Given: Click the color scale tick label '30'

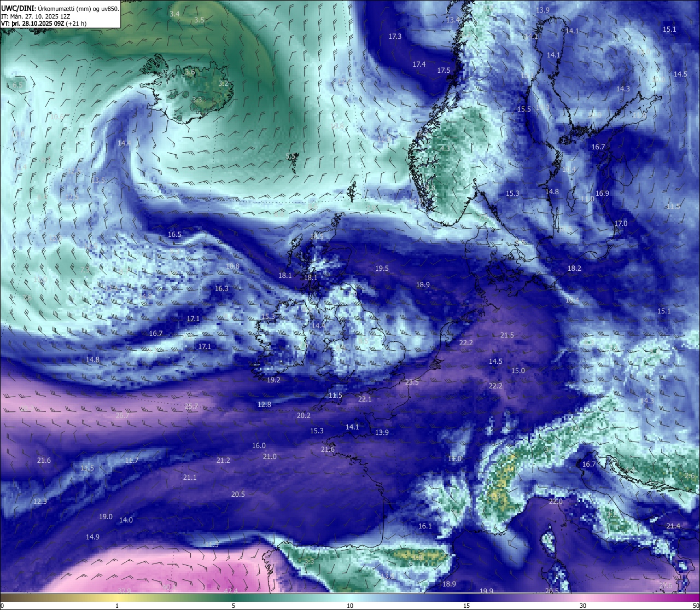Looking at the screenshot, I should [x=583, y=606].
